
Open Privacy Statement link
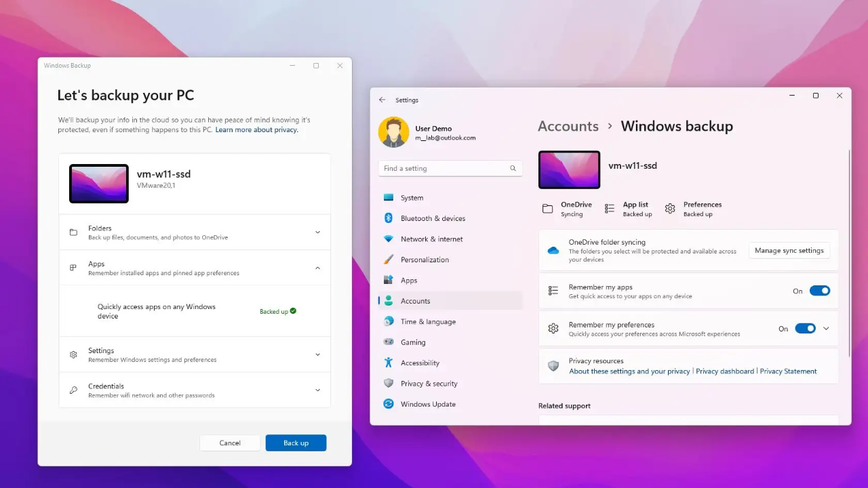[788, 371]
